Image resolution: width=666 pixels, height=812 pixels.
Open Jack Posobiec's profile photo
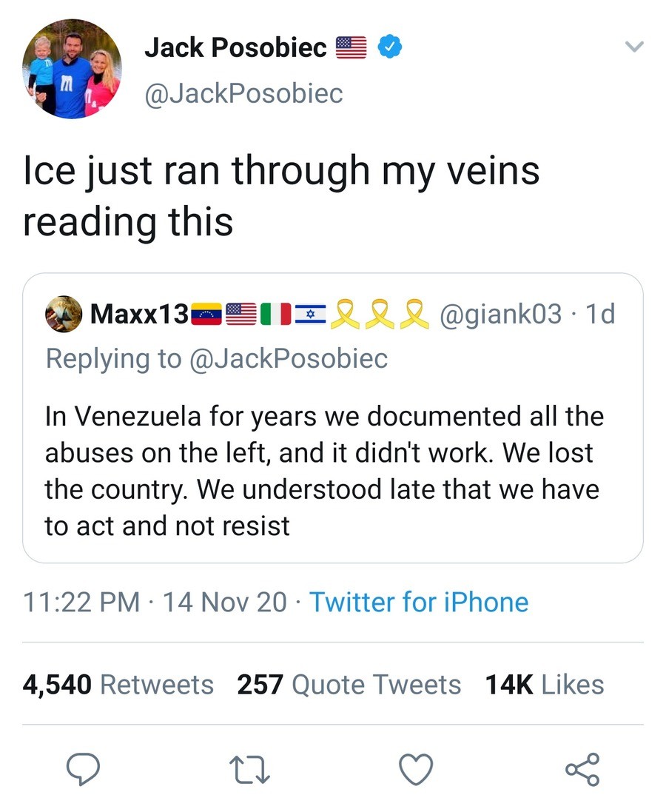[72, 69]
